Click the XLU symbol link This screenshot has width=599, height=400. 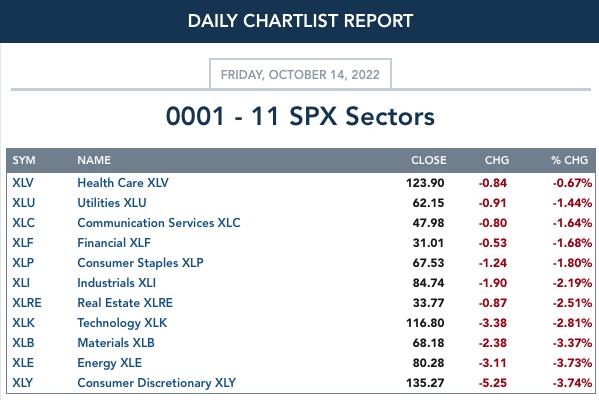coord(23,202)
